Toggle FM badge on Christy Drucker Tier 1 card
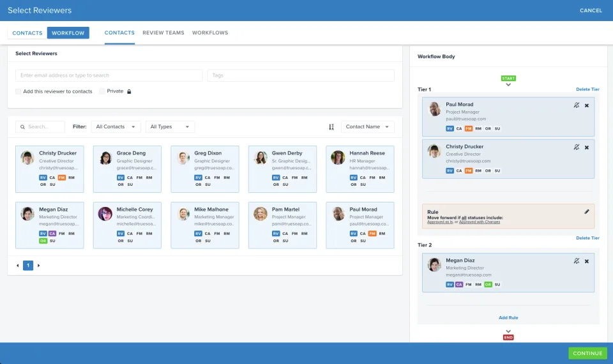 [x=468, y=171]
